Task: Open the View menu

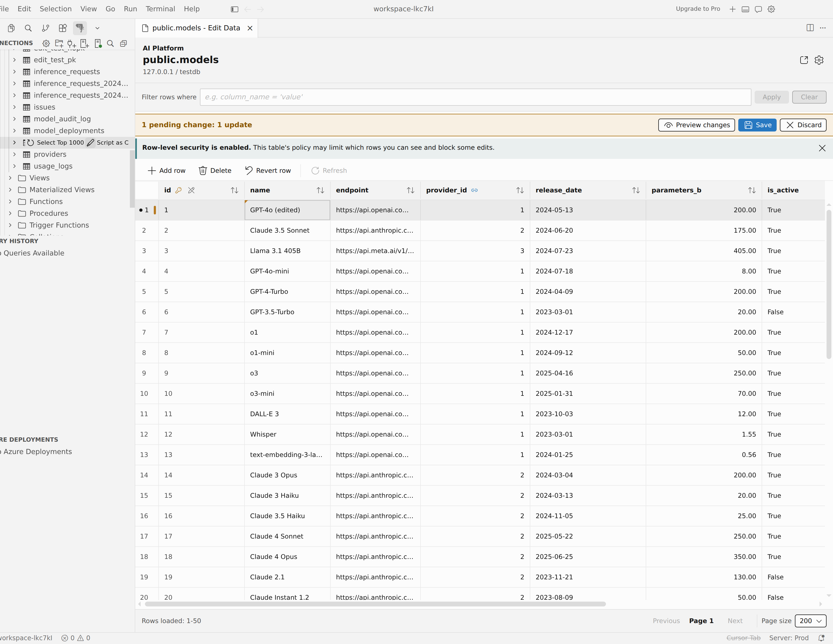Action: (x=89, y=9)
